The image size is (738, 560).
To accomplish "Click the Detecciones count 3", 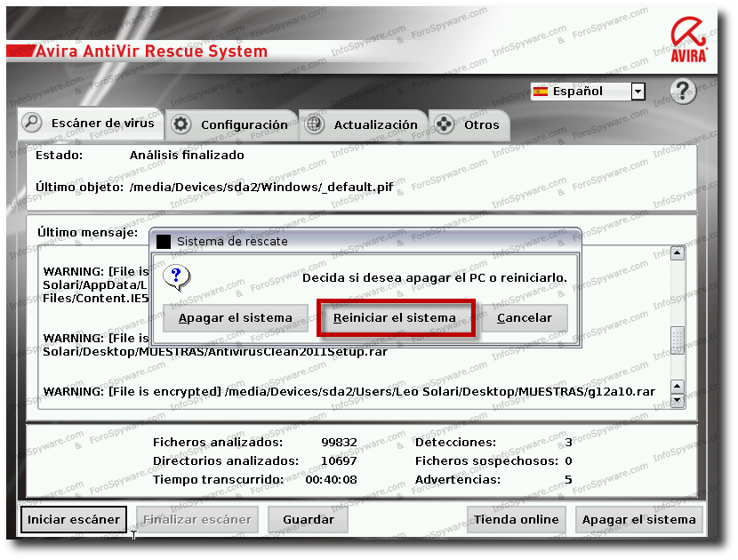I will click(568, 443).
